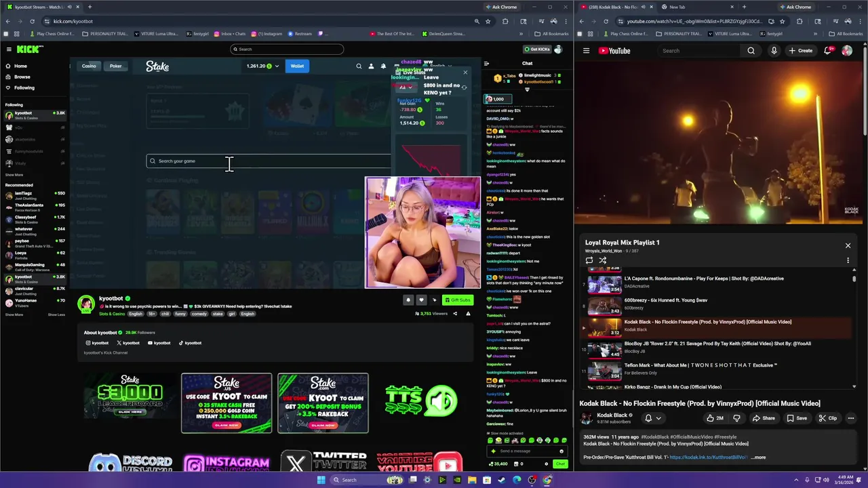Screen dimensions: 868x488
Task: Click Show Less under Recommended
Action: 56,314
